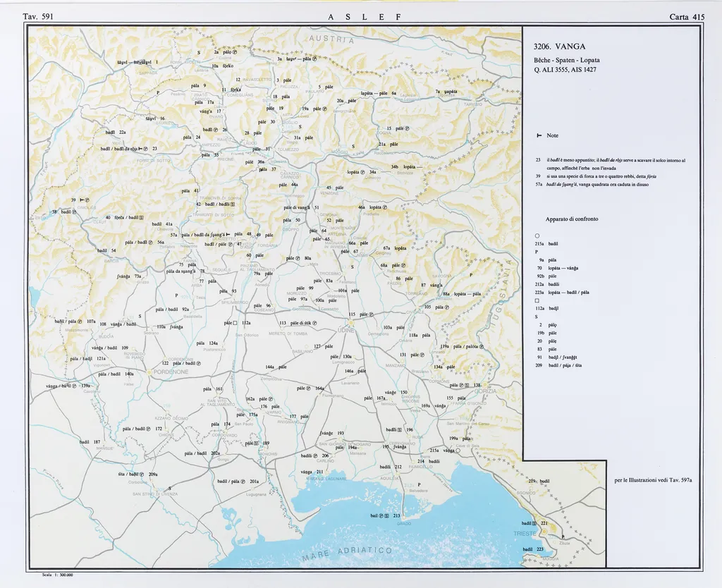This screenshot has width=722, height=588.
Task: Click the open circle marker at 215a vànga
Action: pyautogui.click(x=458, y=451)
